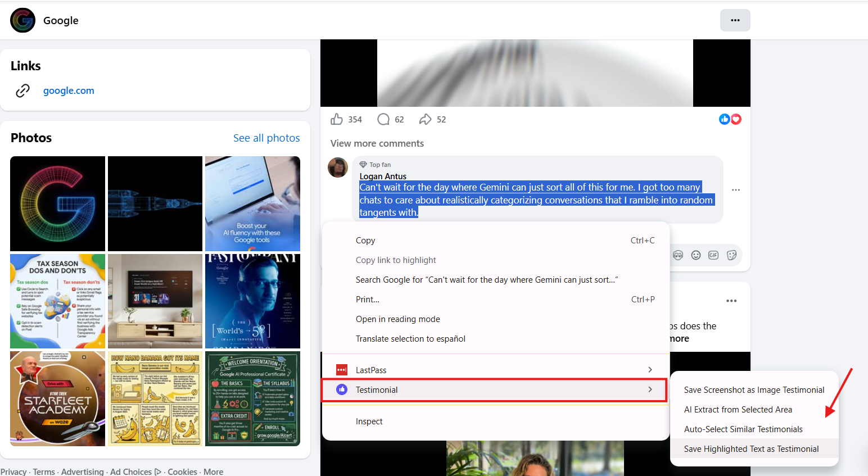
Task: Click the sticker icon in the comment box
Action: point(731,255)
